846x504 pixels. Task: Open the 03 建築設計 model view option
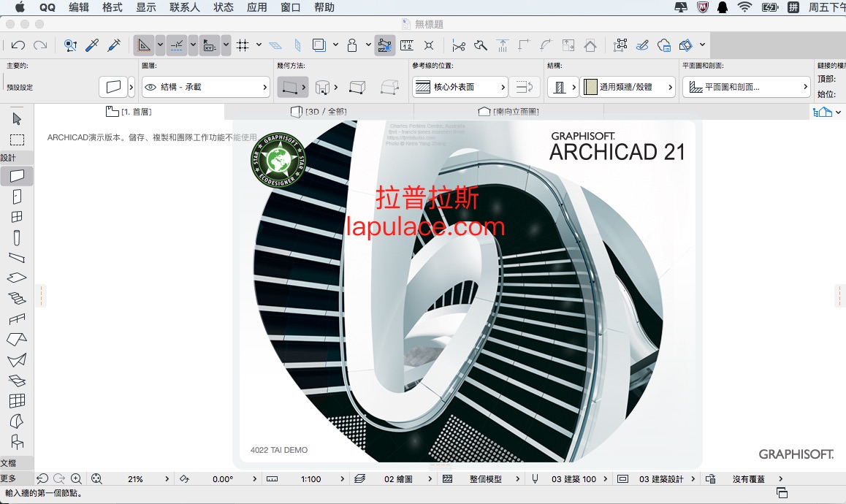coord(661,479)
